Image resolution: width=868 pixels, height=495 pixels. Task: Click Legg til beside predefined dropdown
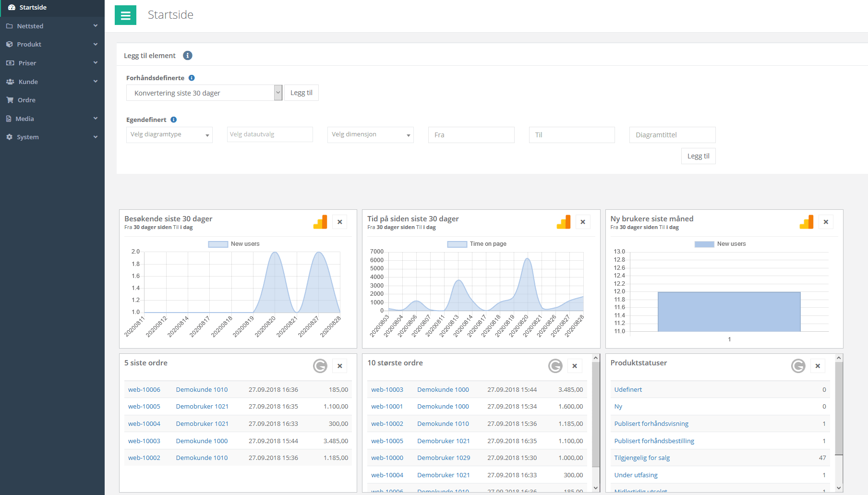301,93
